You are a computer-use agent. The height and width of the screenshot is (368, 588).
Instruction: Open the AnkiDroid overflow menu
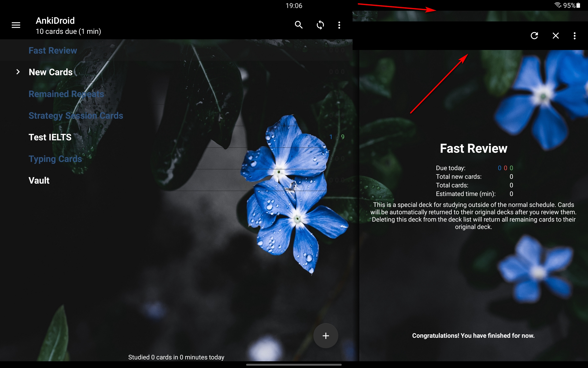pos(339,25)
